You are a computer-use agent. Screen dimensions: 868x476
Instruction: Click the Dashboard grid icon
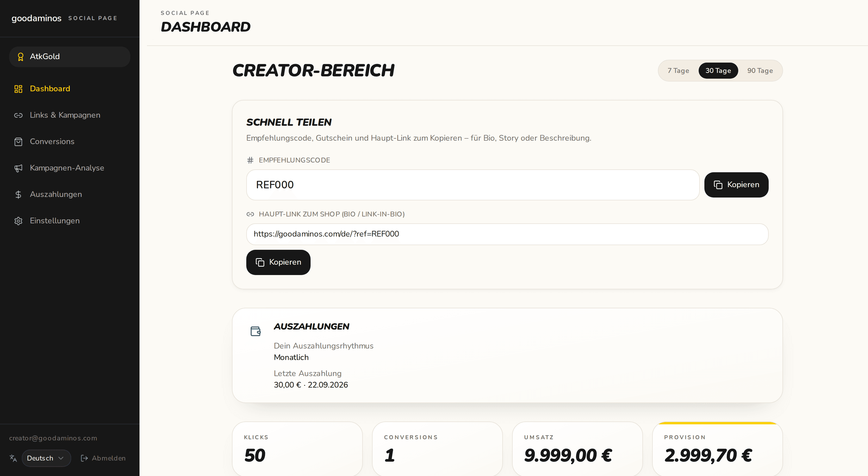[18, 89]
